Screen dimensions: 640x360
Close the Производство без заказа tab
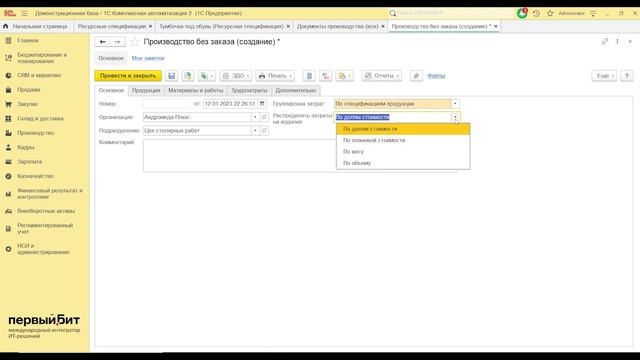(x=496, y=26)
